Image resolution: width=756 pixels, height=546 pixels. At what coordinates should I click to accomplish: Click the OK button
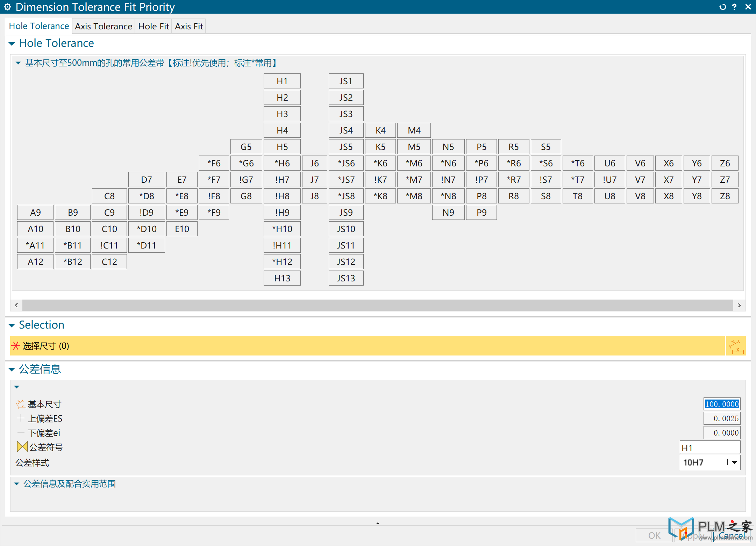(654, 536)
